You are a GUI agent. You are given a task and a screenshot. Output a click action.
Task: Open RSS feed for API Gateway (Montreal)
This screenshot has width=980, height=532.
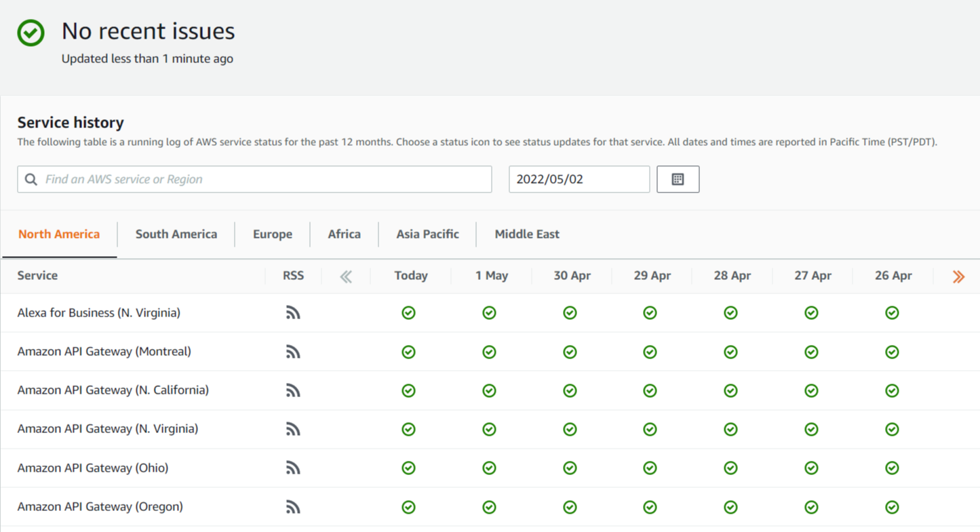tap(293, 352)
